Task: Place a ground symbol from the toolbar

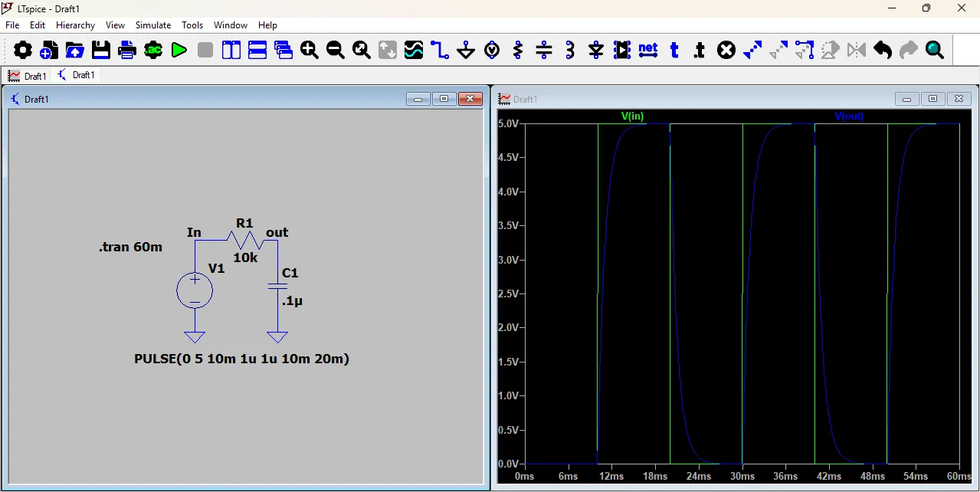Action: point(466,51)
